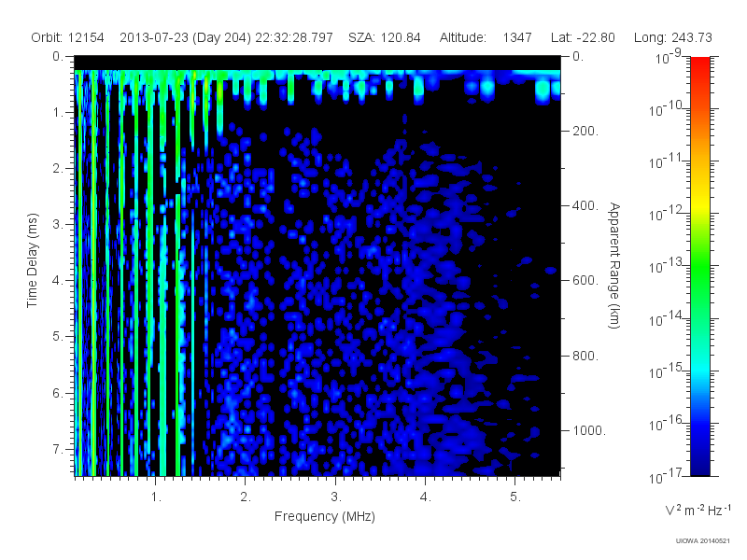Click the Frequency (MHz) axis title
Viewport: 747px width, 560px height.
click(x=325, y=517)
